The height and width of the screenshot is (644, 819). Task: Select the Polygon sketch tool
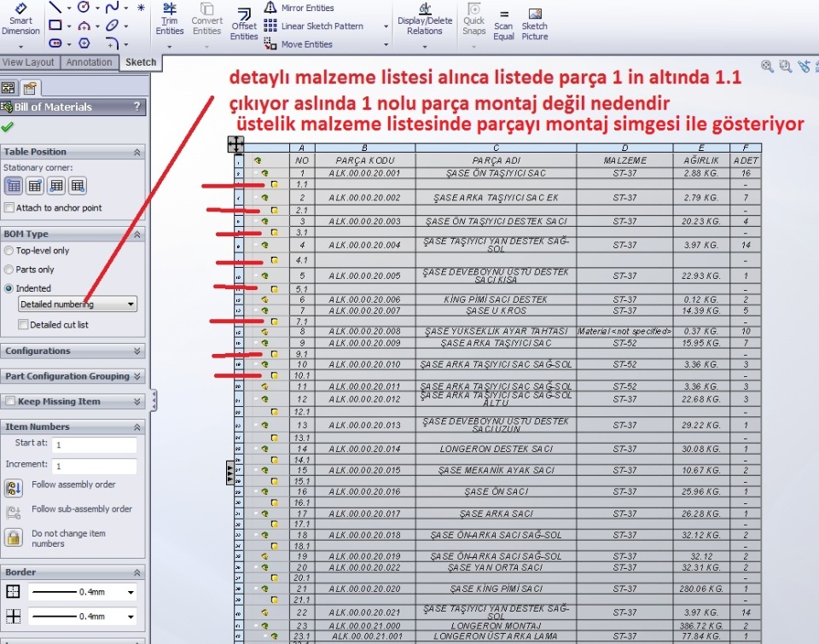point(84,44)
